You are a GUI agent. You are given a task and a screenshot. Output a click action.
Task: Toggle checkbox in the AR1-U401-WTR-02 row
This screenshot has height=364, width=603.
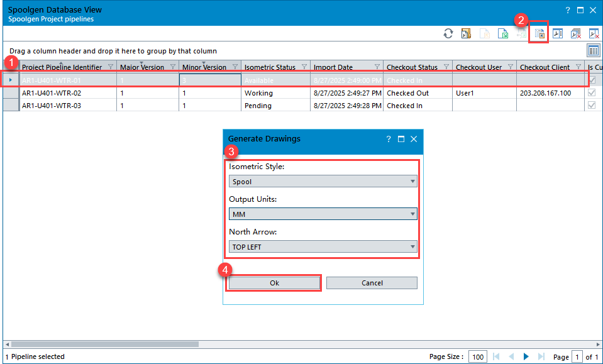point(592,93)
